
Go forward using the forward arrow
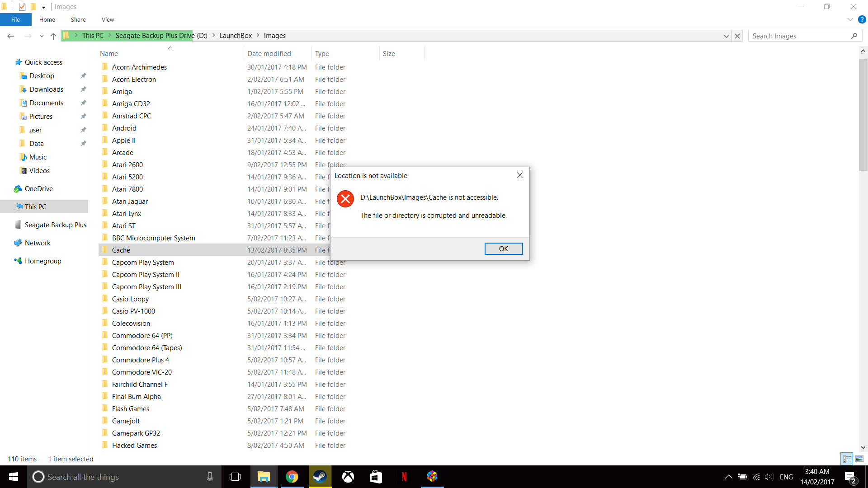(x=28, y=36)
